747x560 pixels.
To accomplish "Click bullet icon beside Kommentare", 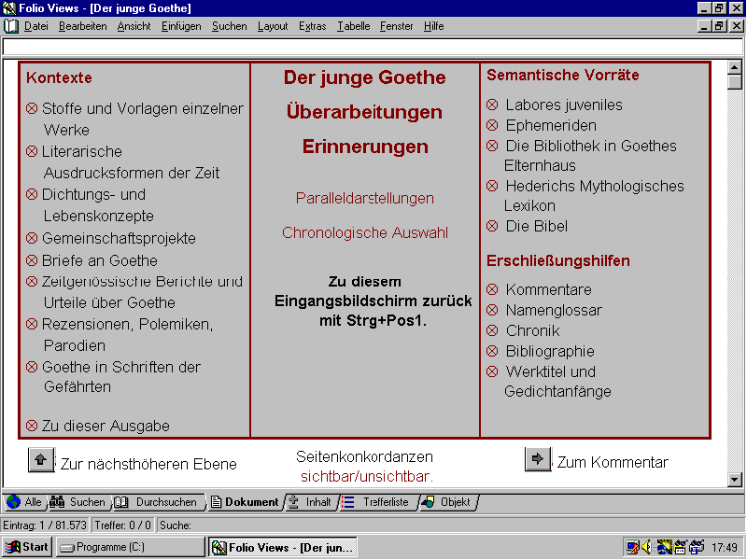I will 492,289.
